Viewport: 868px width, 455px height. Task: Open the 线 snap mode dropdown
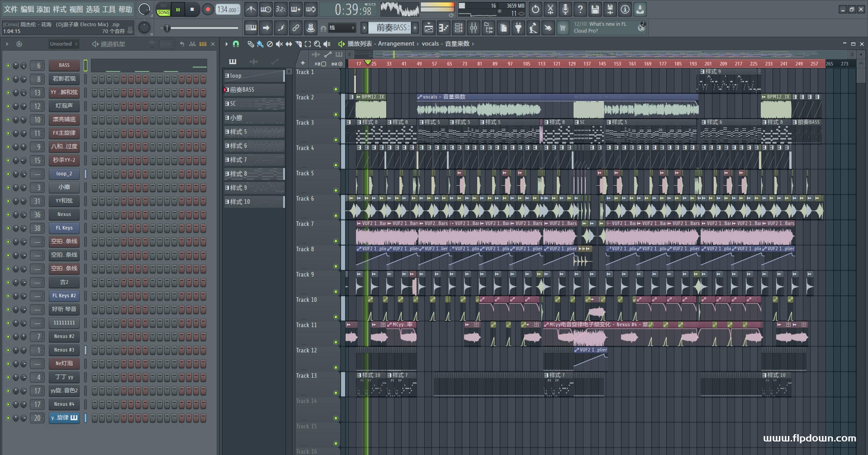coord(342,28)
